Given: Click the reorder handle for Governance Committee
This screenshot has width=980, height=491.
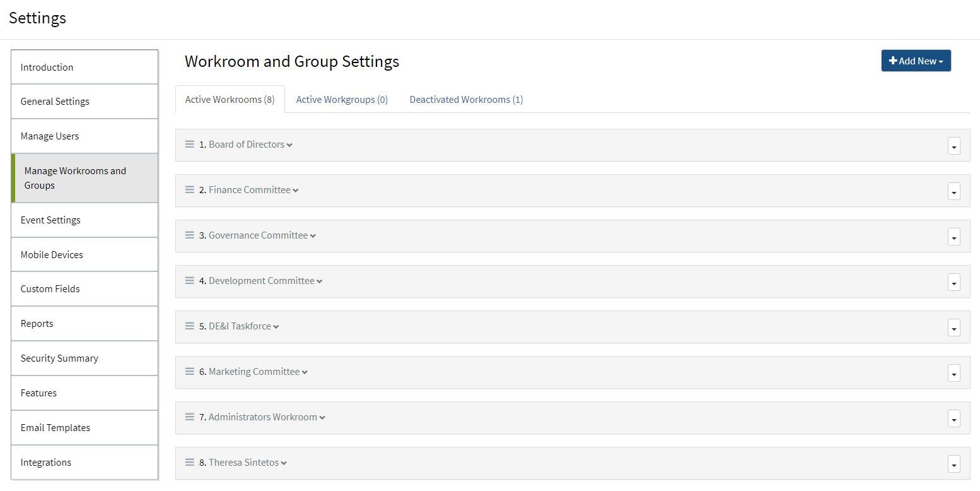Looking at the screenshot, I should 189,235.
